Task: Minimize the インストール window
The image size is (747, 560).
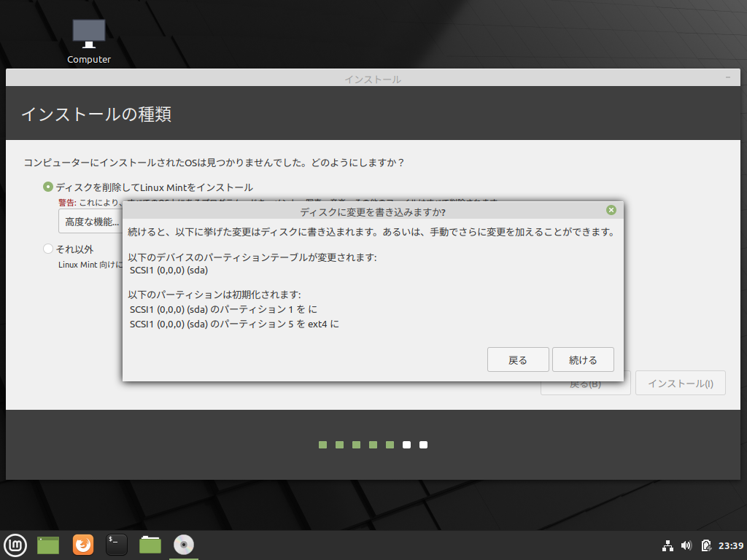Action: [x=728, y=77]
